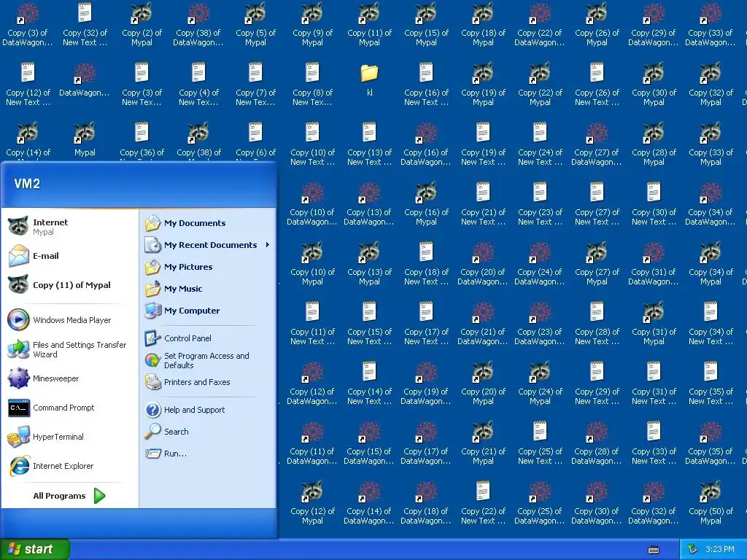Screen dimensions: 747x560
Task: Select the kl folder on desktop
Action: tap(369, 80)
